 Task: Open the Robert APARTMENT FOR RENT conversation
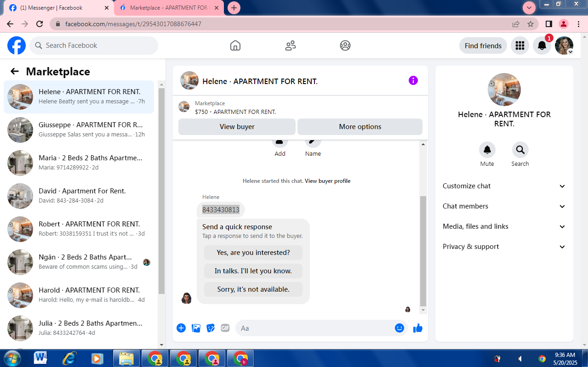[x=79, y=229]
